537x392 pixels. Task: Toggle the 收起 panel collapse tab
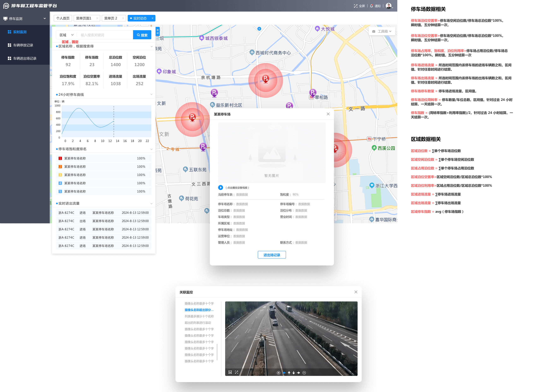tap(158, 32)
